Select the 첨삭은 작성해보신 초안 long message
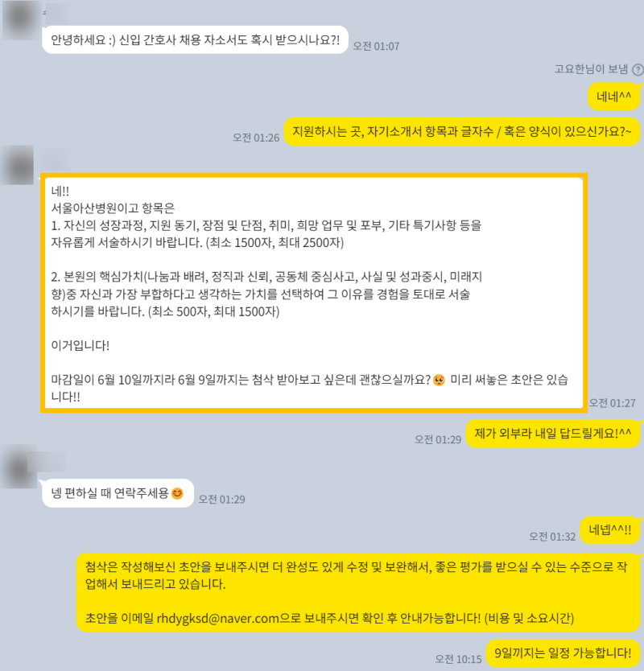 point(358,592)
